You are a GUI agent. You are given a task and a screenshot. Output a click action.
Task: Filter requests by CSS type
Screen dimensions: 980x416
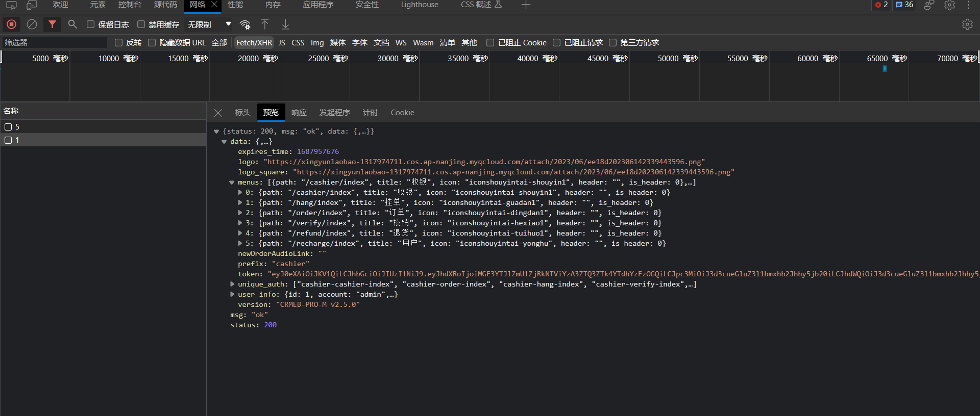(x=298, y=43)
